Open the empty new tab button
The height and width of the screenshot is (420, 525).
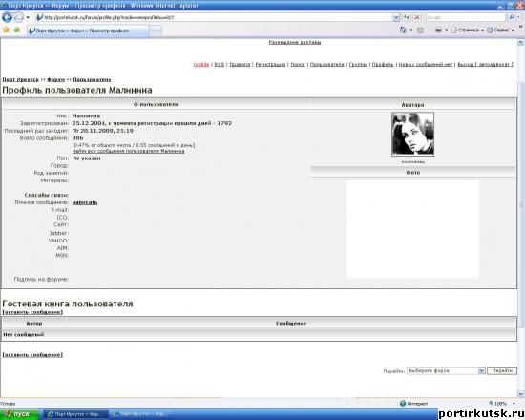pyautogui.click(x=156, y=31)
